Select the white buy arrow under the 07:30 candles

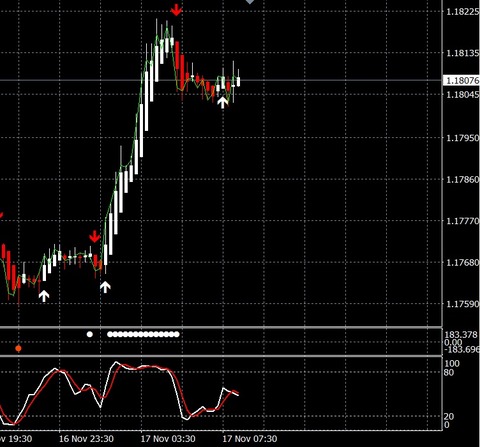click(x=223, y=102)
